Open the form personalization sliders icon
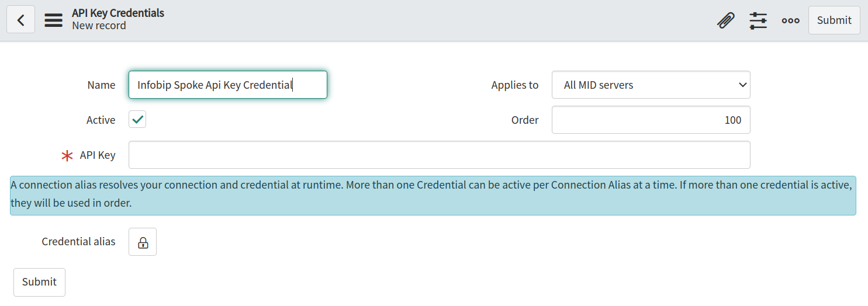868x306 pixels. [x=758, y=20]
